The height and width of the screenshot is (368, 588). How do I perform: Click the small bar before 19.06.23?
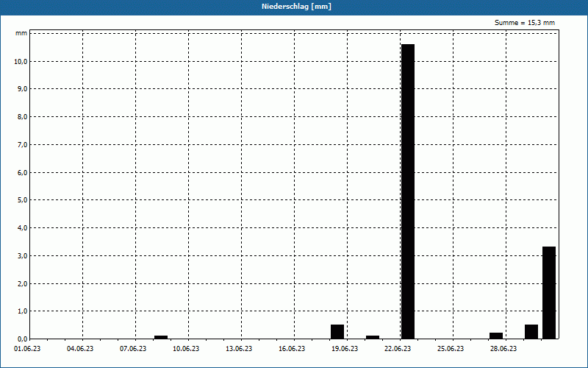[x=337, y=332]
